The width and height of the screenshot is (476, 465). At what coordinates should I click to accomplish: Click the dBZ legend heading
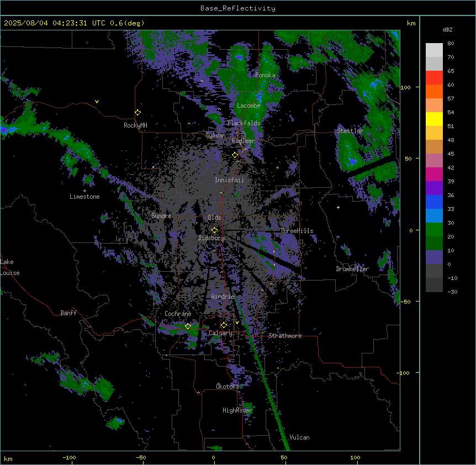(x=447, y=30)
